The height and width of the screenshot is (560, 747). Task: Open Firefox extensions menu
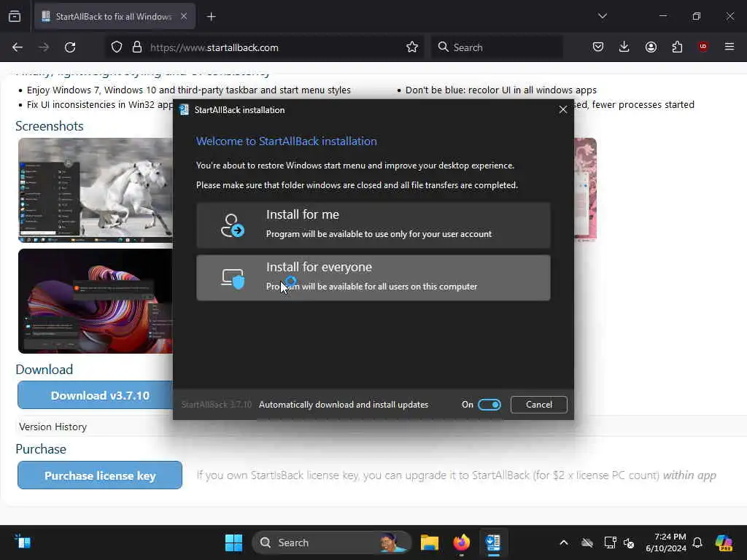[677, 47]
